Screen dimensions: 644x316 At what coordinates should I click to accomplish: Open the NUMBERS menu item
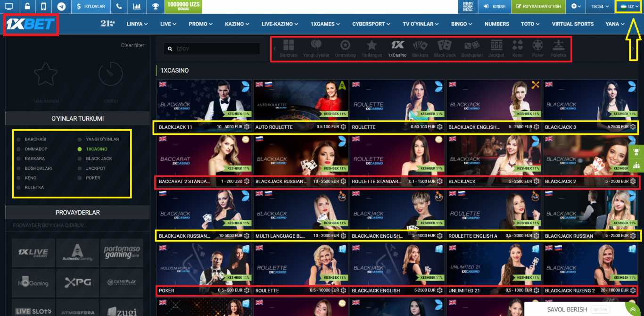[x=497, y=24]
